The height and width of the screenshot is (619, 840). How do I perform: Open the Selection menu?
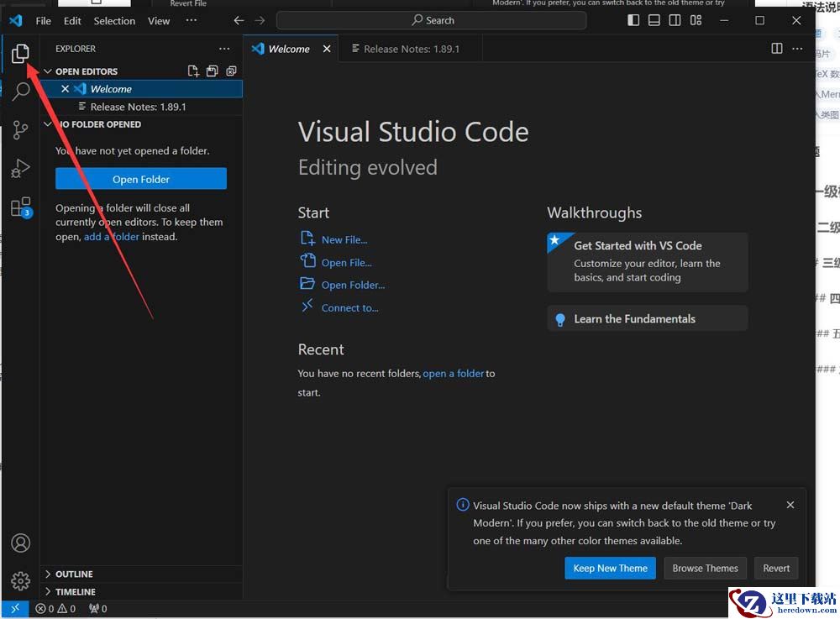point(114,21)
